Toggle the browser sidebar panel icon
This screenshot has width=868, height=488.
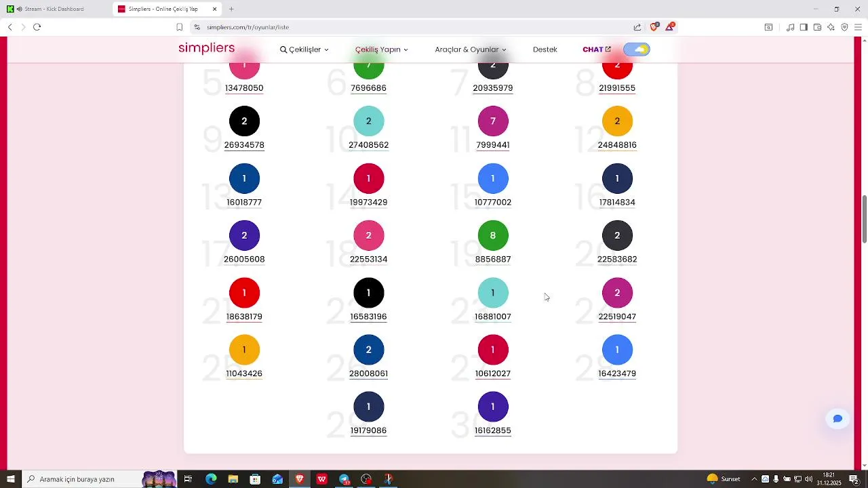click(804, 27)
